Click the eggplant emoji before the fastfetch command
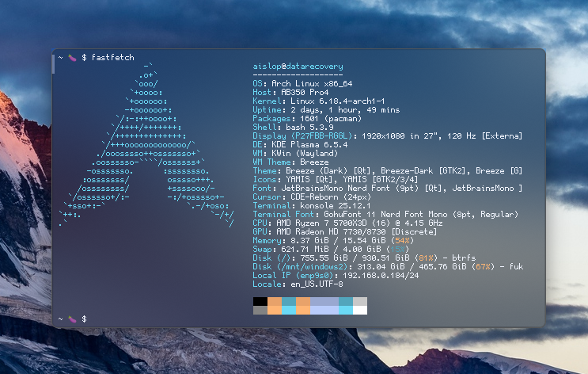The image size is (588, 374). click(72, 58)
